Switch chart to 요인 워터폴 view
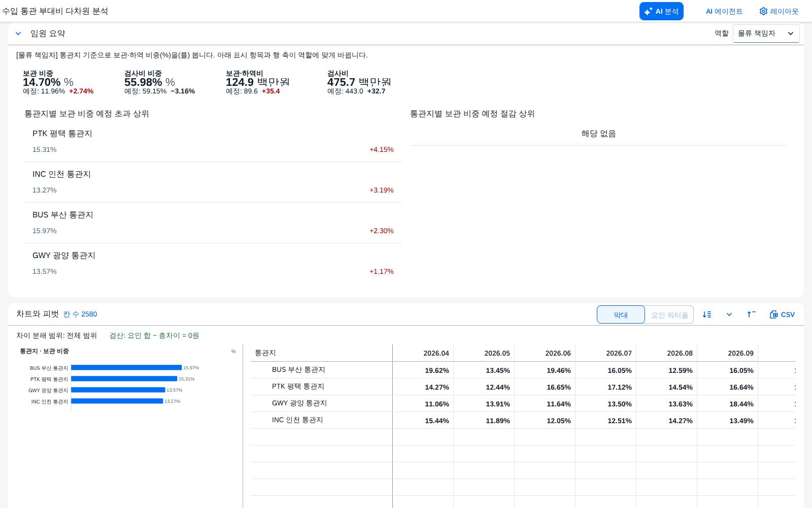The width and height of the screenshot is (812, 508). (669, 314)
